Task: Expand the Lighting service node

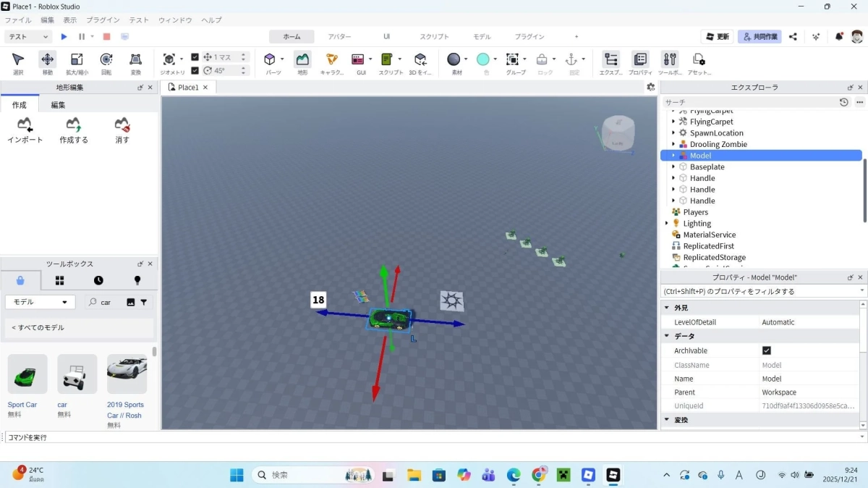Action: (666, 223)
